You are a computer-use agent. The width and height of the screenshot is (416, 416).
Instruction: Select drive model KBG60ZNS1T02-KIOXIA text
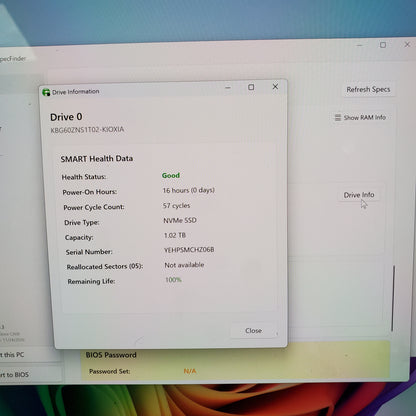[x=87, y=130]
